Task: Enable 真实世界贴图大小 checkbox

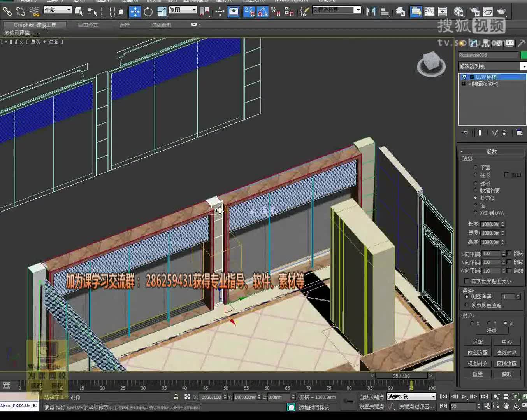Action: coord(467,281)
